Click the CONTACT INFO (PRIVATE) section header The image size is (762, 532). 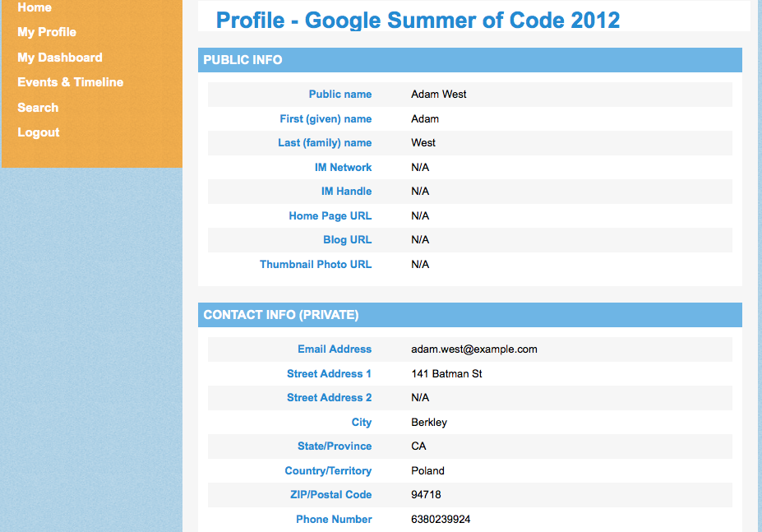(x=470, y=315)
